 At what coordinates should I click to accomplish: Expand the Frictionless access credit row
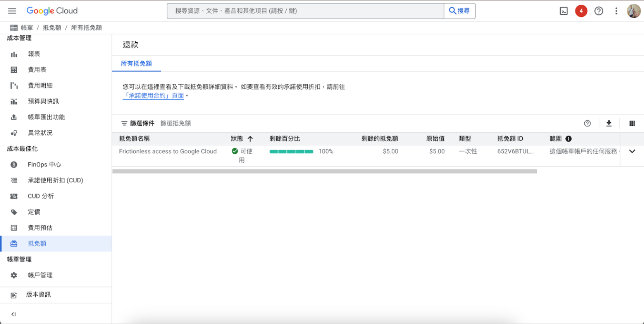coord(632,151)
